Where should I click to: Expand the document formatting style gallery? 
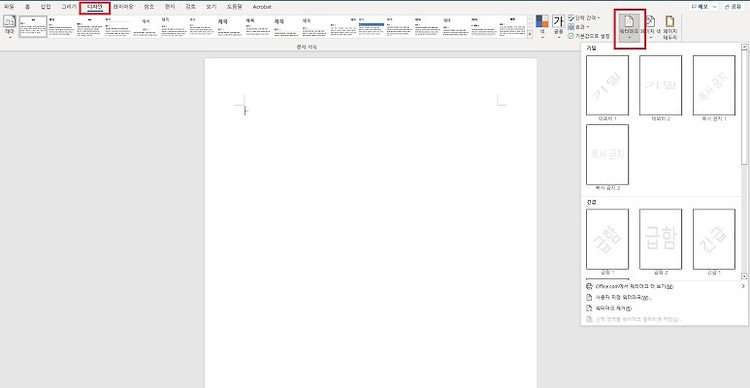(x=530, y=35)
